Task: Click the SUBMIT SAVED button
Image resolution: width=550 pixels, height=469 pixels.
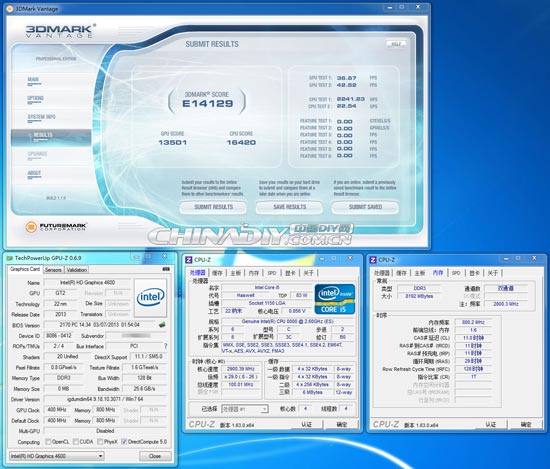Action: tap(365, 207)
